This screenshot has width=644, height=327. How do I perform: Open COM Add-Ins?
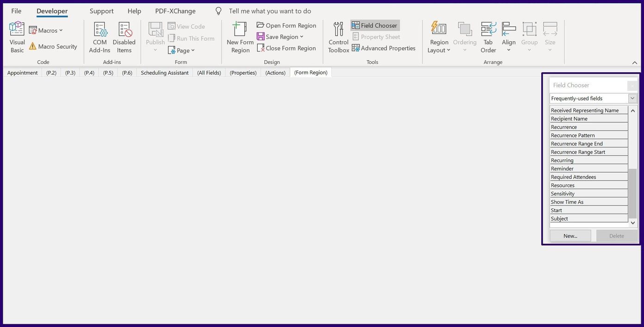click(99, 37)
